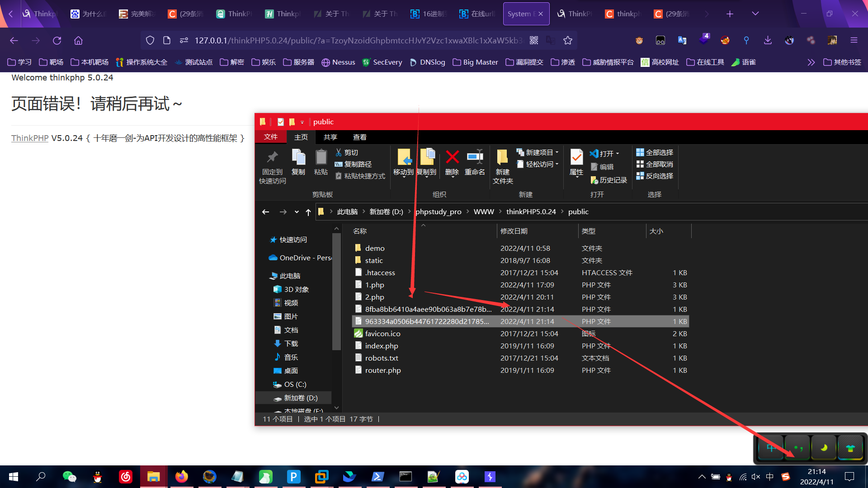Expand recent locations chevron in Explorer
868x488 pixels.
tap(297, 212)
